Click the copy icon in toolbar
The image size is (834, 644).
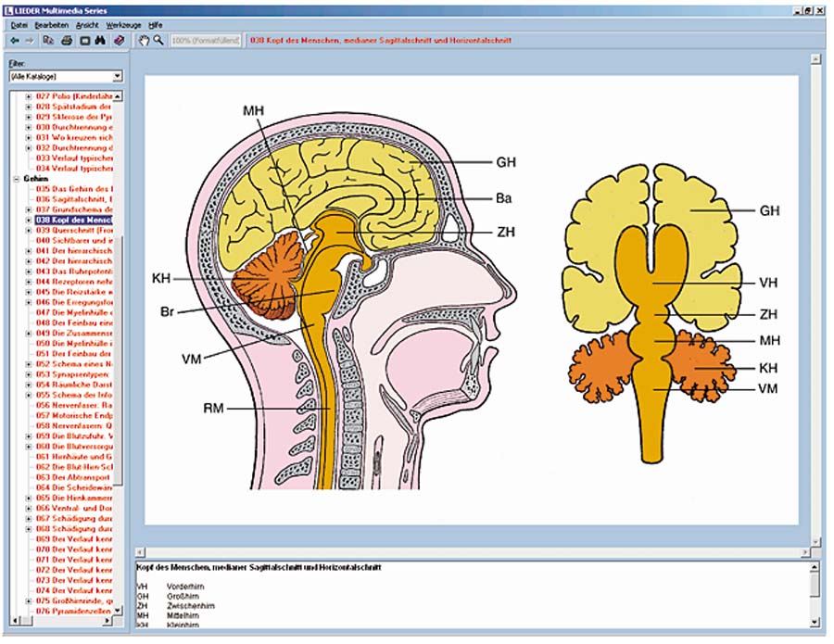tap(49, 41)
